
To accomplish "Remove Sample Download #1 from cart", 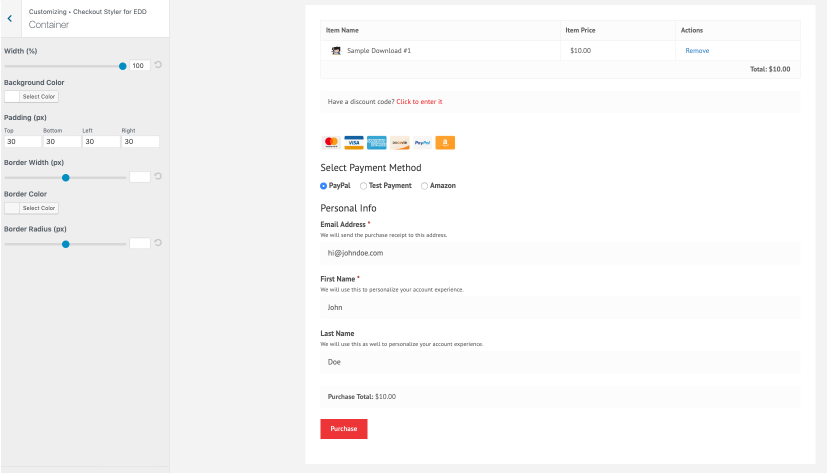I will [697, 51].
